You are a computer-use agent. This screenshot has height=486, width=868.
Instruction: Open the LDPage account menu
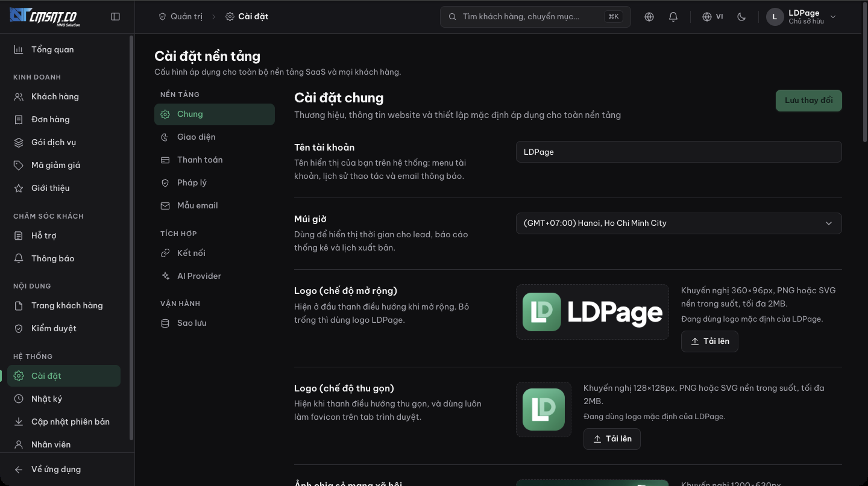point(802,17)
